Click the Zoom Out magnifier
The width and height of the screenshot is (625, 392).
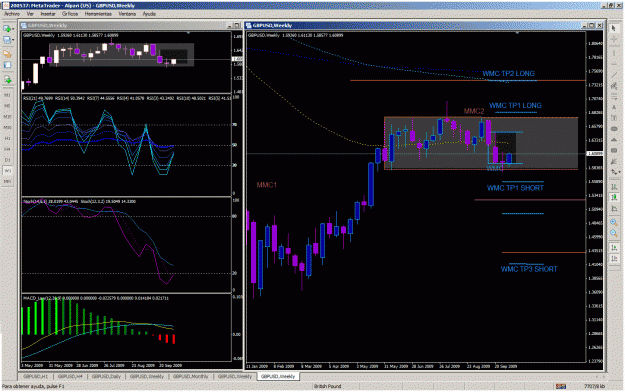614,233
